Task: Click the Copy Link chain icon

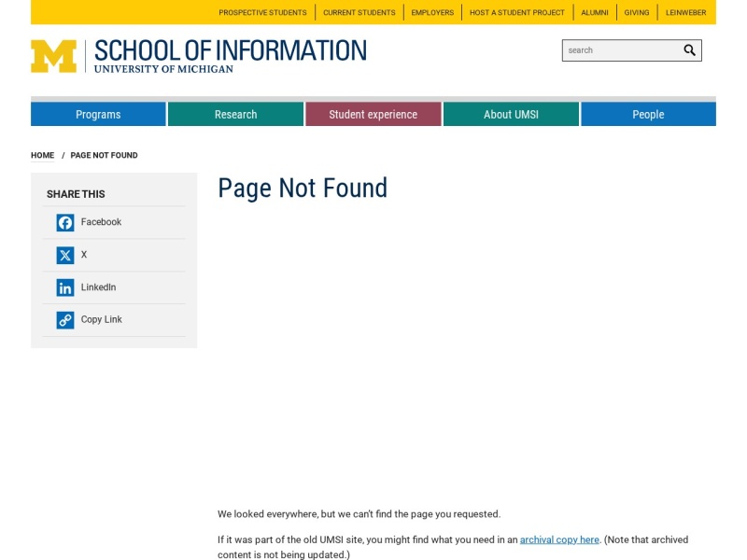Action: pos(65,320)
